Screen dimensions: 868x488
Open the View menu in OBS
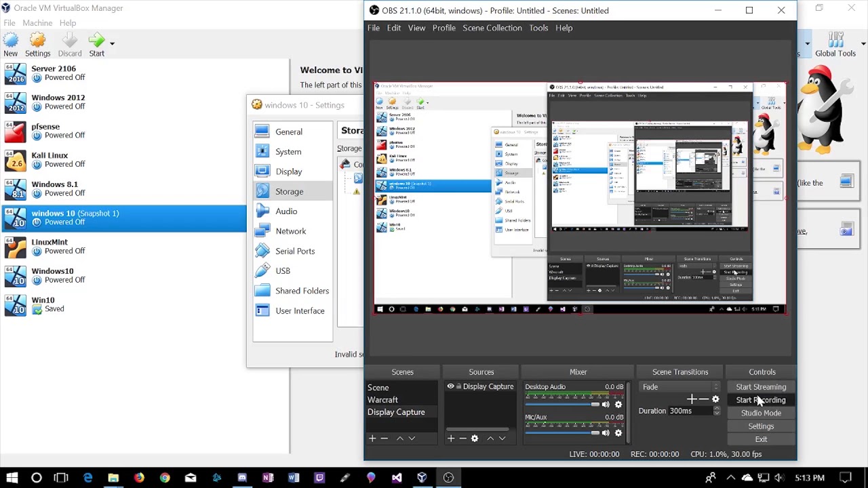[x=416, y=28]
